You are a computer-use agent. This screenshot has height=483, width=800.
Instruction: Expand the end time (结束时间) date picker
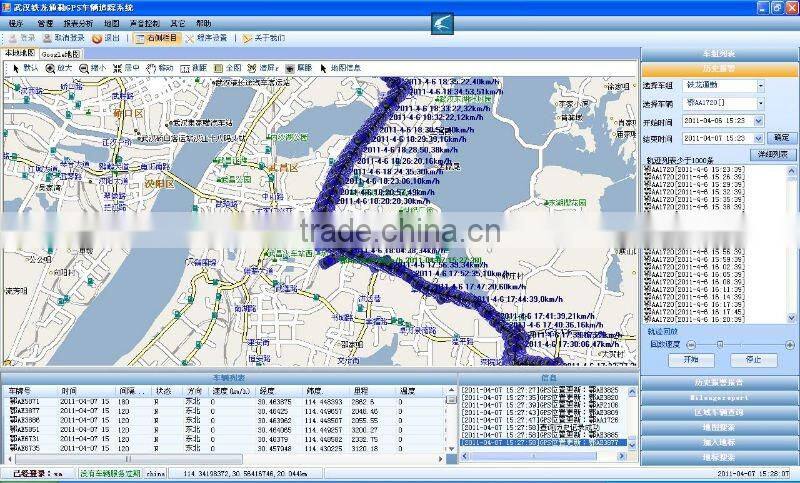tap(759, 138)
